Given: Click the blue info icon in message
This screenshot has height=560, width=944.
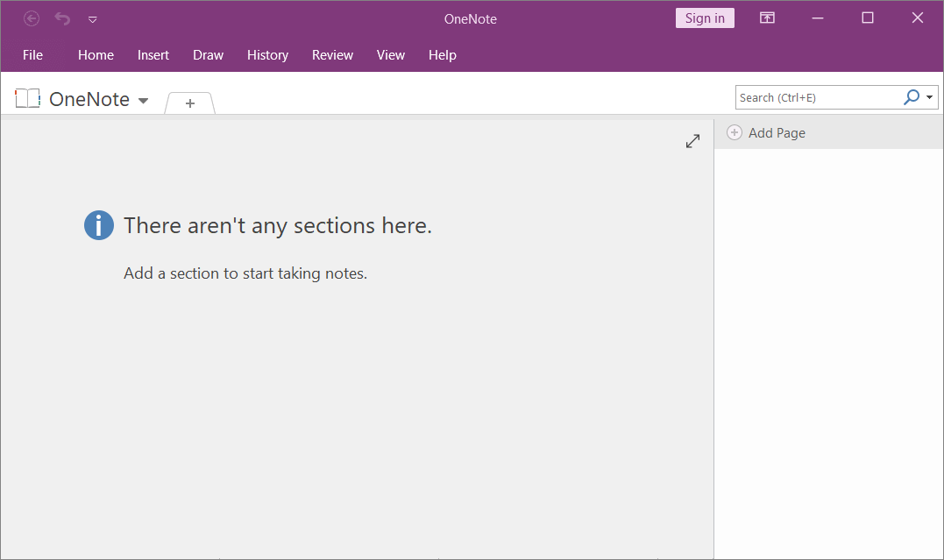Looking at the screenshot, I should pyautogui.click(x=99, y=225).
